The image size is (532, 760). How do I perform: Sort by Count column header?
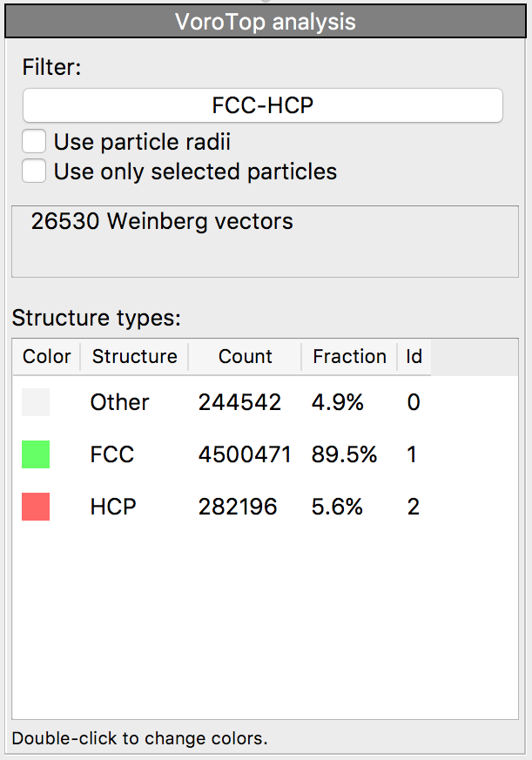point(245,357)
